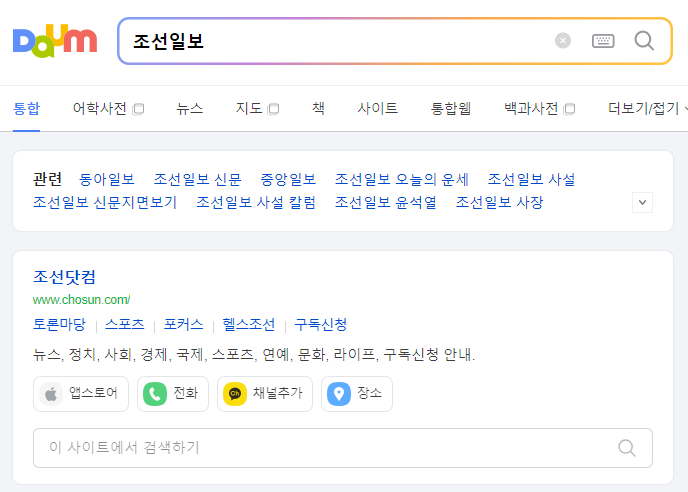Click the 이 사이트에서 검색하기 field
This screenshot has width=688, height=492.
tap(343, 448)
